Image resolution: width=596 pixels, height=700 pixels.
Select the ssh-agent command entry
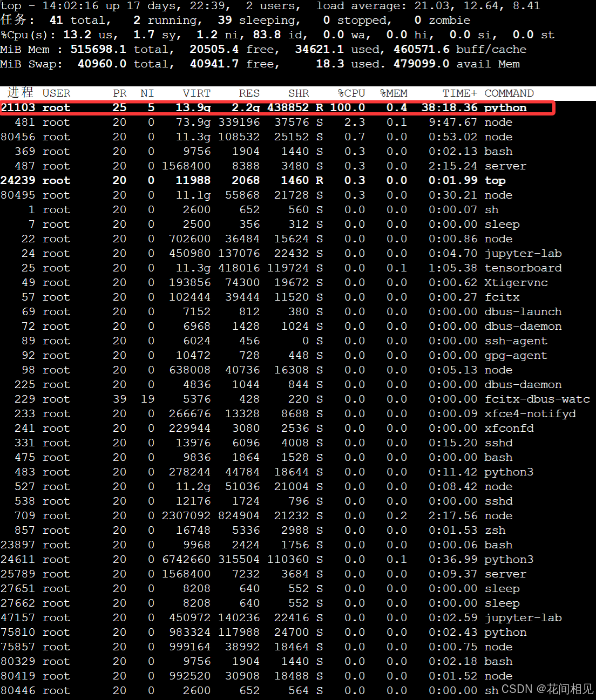[x=516, y=341]
